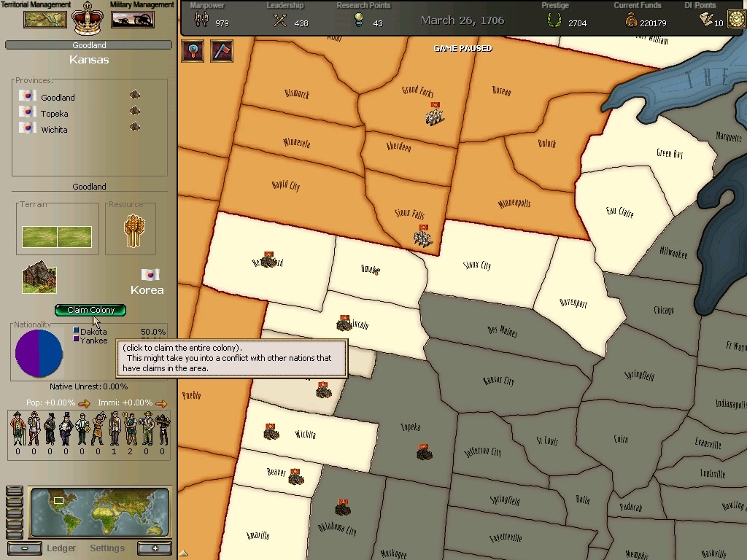Click the crown icon at top
The image size is (747, 560).
(x=88, y=19)
